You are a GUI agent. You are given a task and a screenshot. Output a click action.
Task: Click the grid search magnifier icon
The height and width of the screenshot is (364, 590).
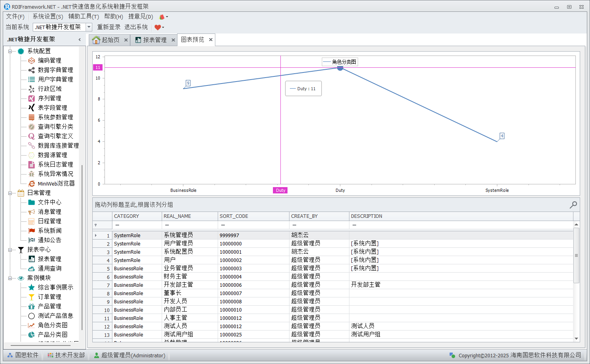pos(573,204)
